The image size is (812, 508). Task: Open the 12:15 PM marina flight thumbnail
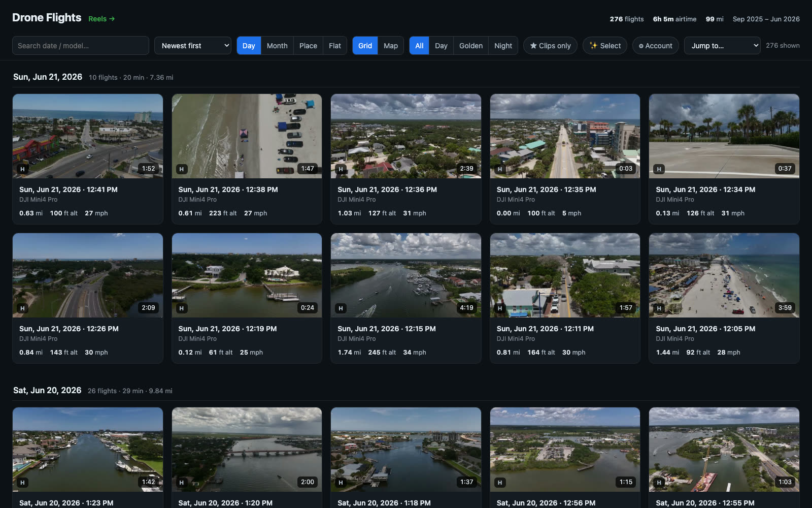click(x=406, y=275)
